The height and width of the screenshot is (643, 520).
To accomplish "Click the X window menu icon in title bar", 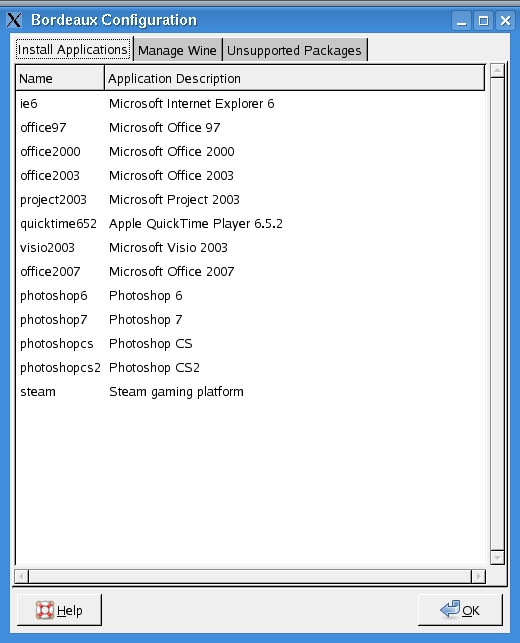I will tap(14, 20).
